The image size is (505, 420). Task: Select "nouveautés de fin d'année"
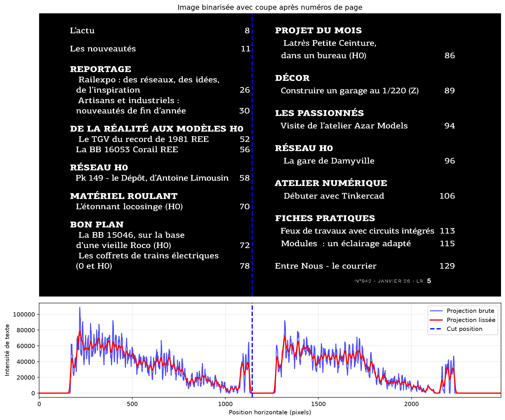pyautogui.click(x=131, y=111)
